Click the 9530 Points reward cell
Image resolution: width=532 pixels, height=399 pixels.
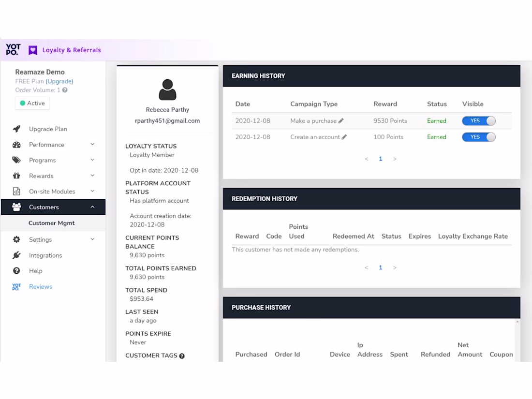click(x=390, y=121)
